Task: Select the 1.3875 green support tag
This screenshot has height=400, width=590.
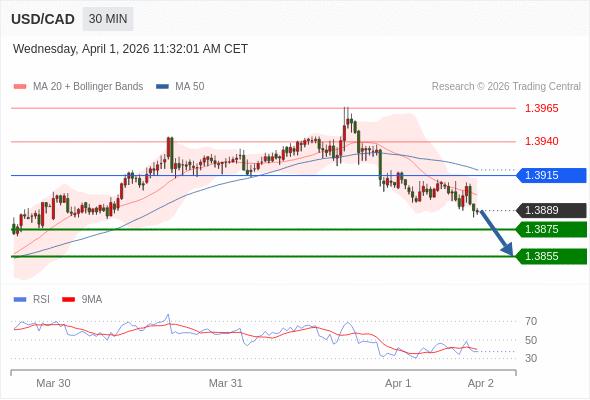Action: (552, 230)
